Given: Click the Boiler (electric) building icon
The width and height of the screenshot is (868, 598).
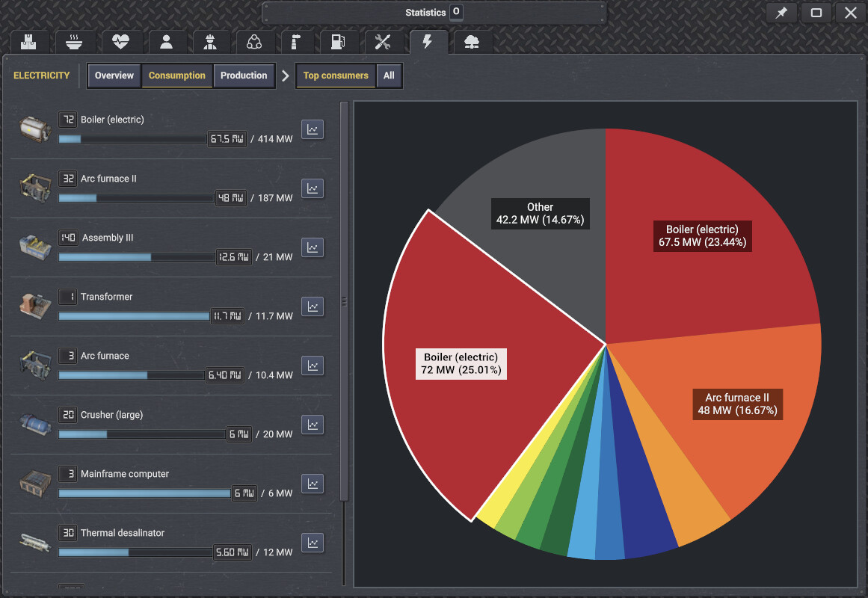Looking at the screenshot, I should click(x=35, y=129).
